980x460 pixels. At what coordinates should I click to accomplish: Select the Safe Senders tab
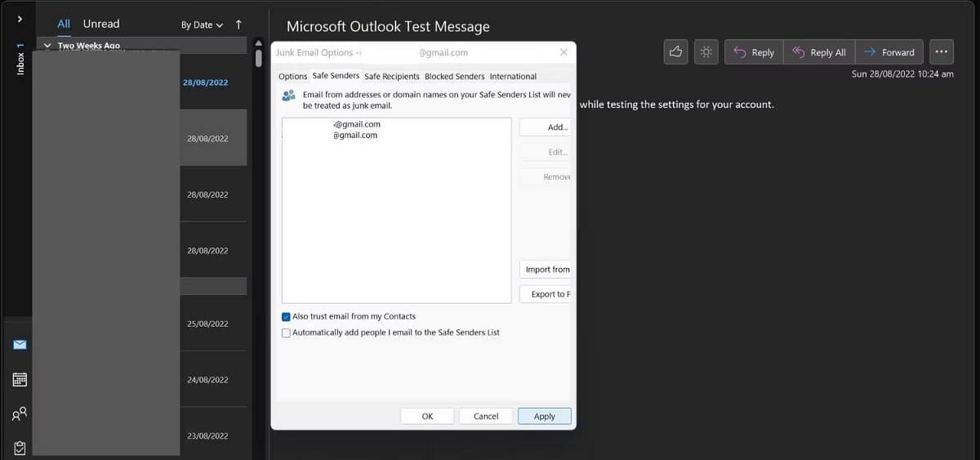pos(336,76)
